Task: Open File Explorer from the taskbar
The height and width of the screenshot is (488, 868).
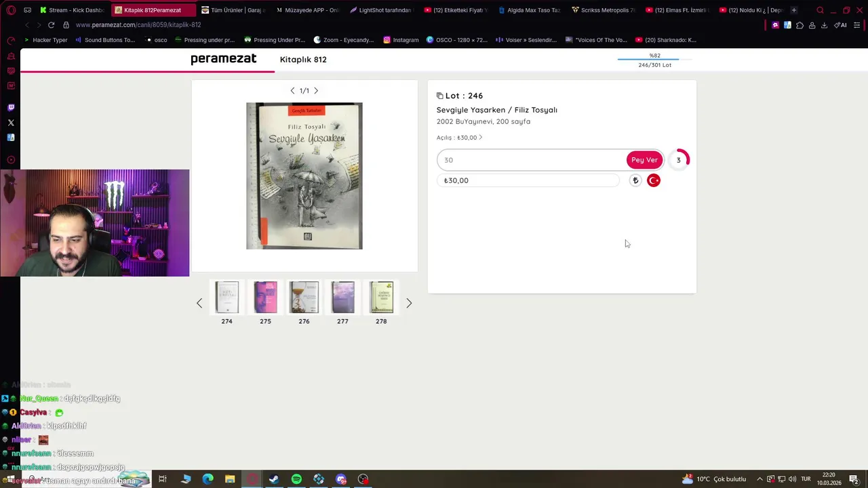Action: [230, 479]
